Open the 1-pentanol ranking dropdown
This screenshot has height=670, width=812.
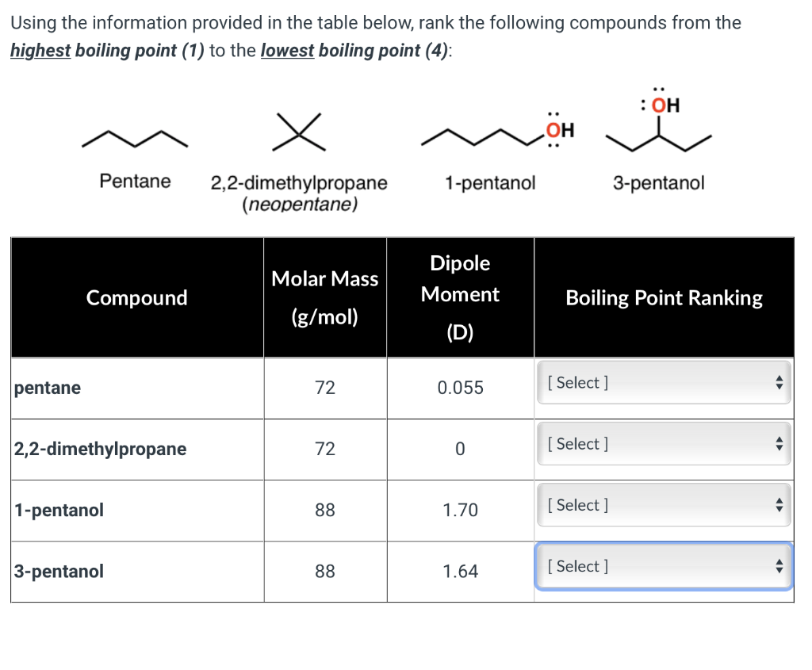pos(664,505)
